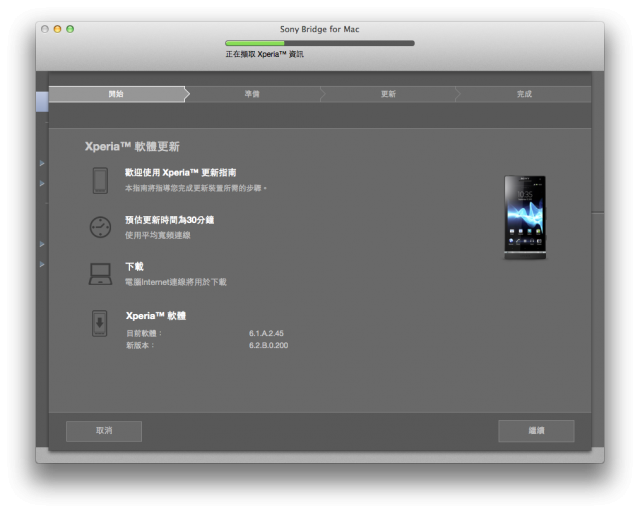The image size is (640, 513).
Task: Click the 取消 cancel button
Action: pyautogui.click(x=104, y=431)
